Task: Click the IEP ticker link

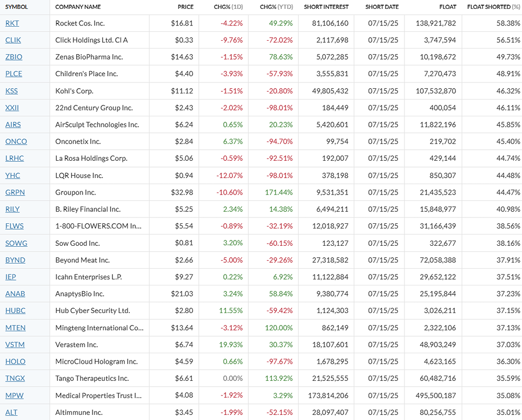Action: click(x=10, y=277)
